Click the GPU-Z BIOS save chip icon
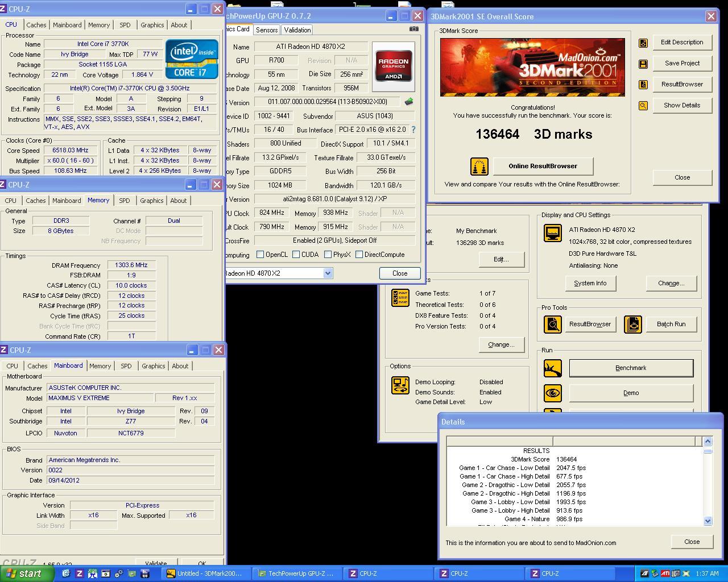This screenshot has height=582, width=728. (x=408, y=102)
